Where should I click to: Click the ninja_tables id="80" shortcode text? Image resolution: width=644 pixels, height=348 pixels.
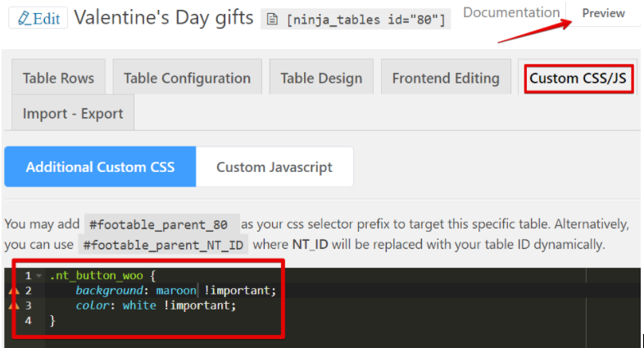point(366,20)
